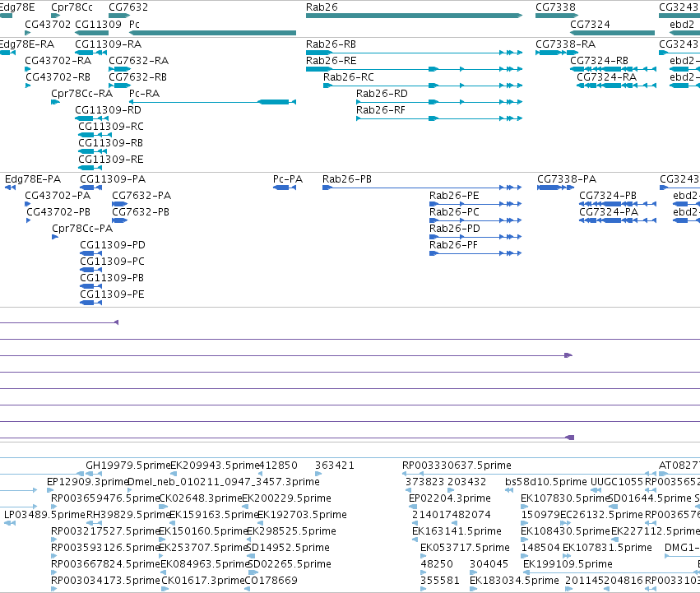This screenshot has height=593, width=700.
Task: Open the Pc-RA transcript label
Action: click(144, 94)
